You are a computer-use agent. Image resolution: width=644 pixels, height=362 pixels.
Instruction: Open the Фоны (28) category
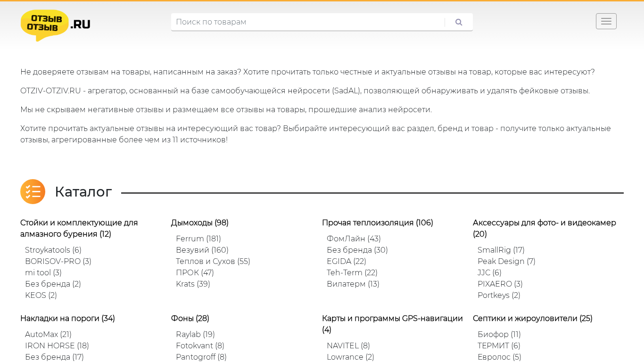tap(190, 318)
